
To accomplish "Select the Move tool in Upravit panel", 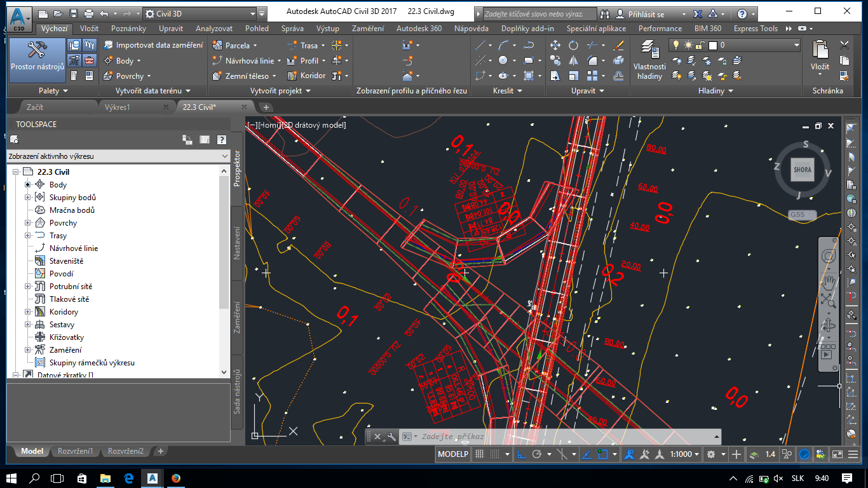I will point(555,45).
